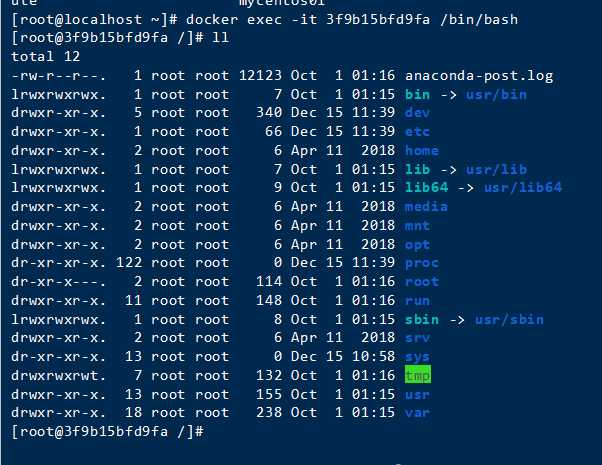Select the media directory name
Screen dimensions: 602x465
coord(426,206)
